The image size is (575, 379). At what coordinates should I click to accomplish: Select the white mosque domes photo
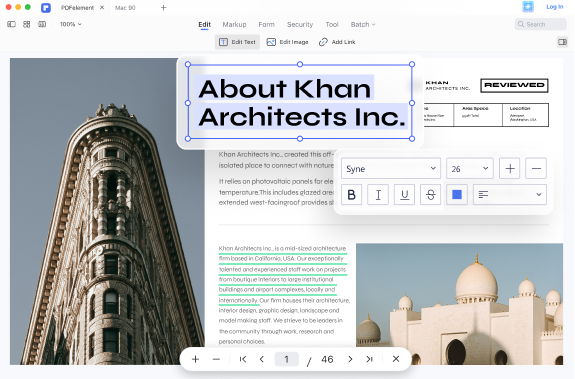(x=459, y=303)
